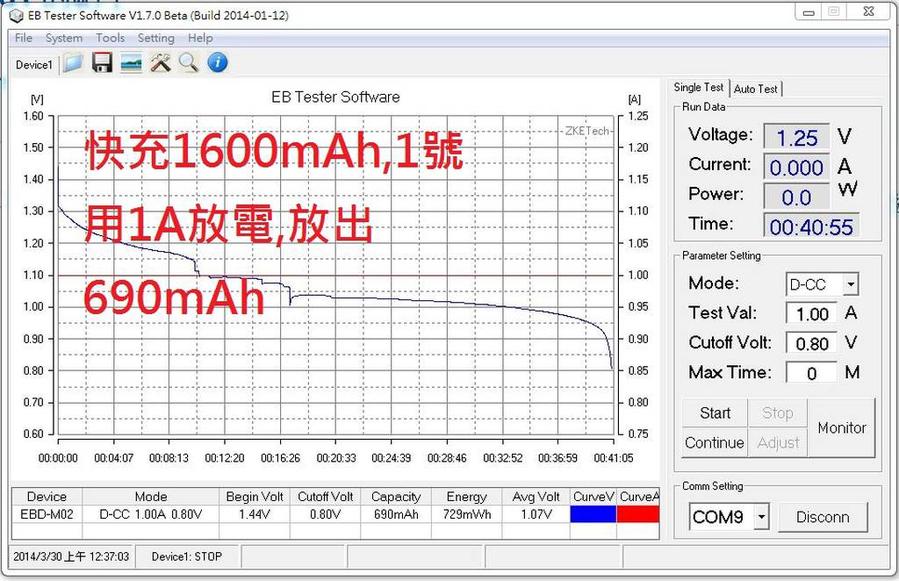The height and width of the screenshot is (581, 899).
Task: Select the Single Test tab
Action: [x=699, y=88]
